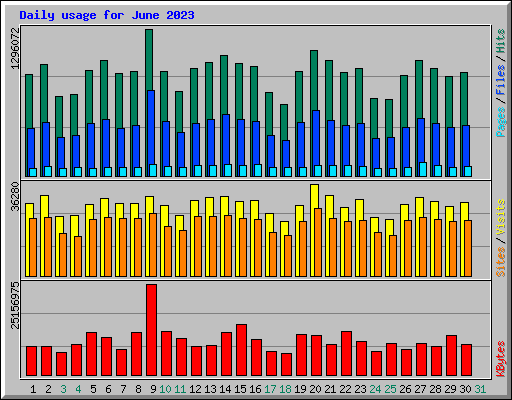Click the 1296072 axis label

pyautogui.click(x=15, y=48)
